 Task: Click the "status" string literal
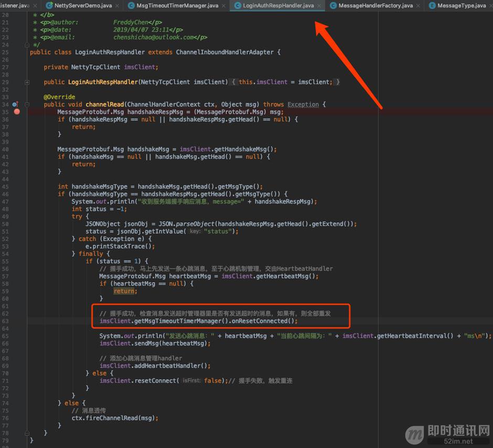click(x=218, y=231)
